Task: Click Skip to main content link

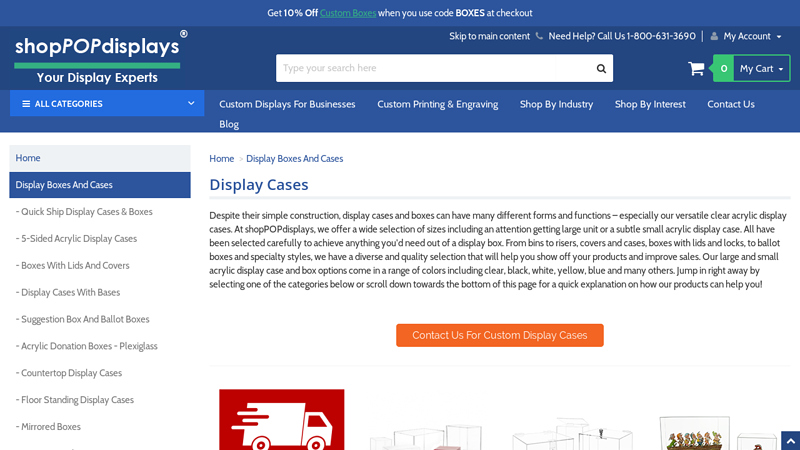Action: [489, 36]
